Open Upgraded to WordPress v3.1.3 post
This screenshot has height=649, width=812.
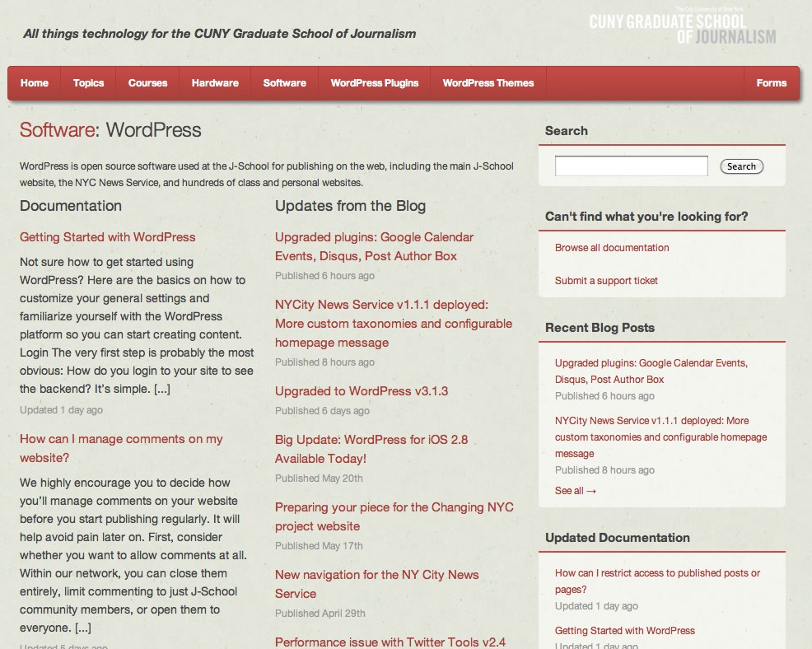tap(362, 391)
